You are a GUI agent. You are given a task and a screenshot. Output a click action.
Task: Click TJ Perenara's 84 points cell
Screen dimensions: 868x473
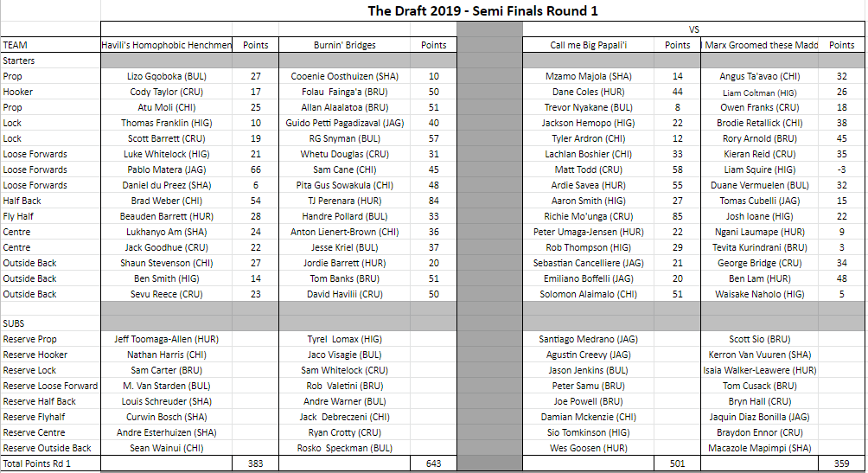click(x=433, y=201)
